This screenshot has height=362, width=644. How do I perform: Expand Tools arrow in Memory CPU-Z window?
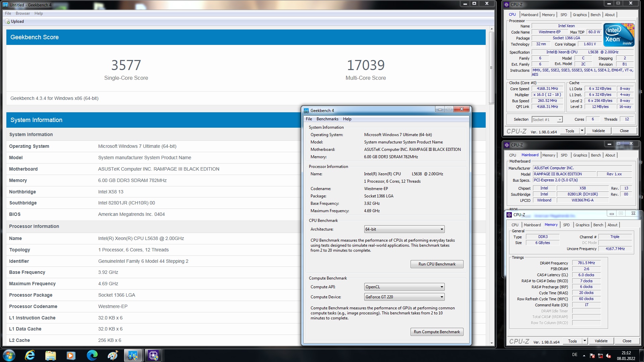click(585, 341)
